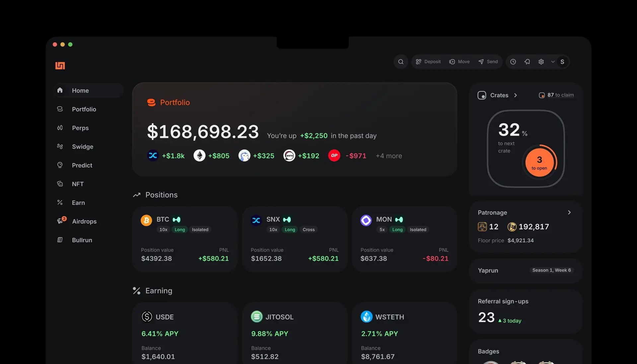Viewport: 637px width, 364px height.
Task: Open the history clock icon
Action: pos(513,62)
